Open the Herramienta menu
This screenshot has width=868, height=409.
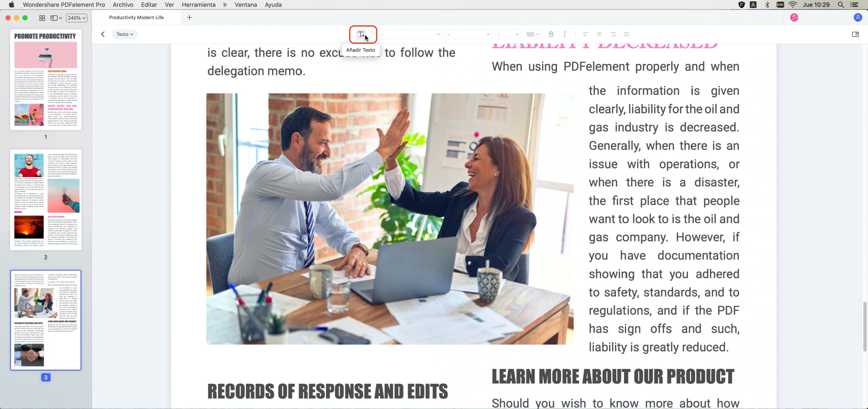pos(198,4)
